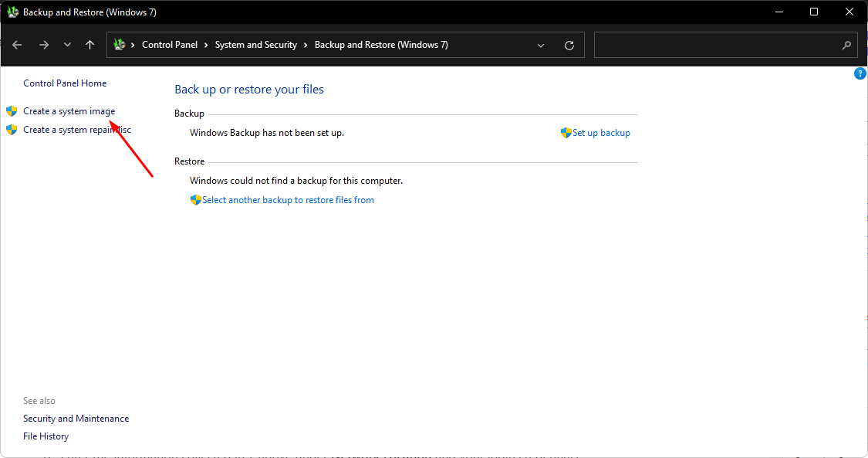The image size is (868, 458).
Task: Open File History link
Action: click(x=46, y=436)
